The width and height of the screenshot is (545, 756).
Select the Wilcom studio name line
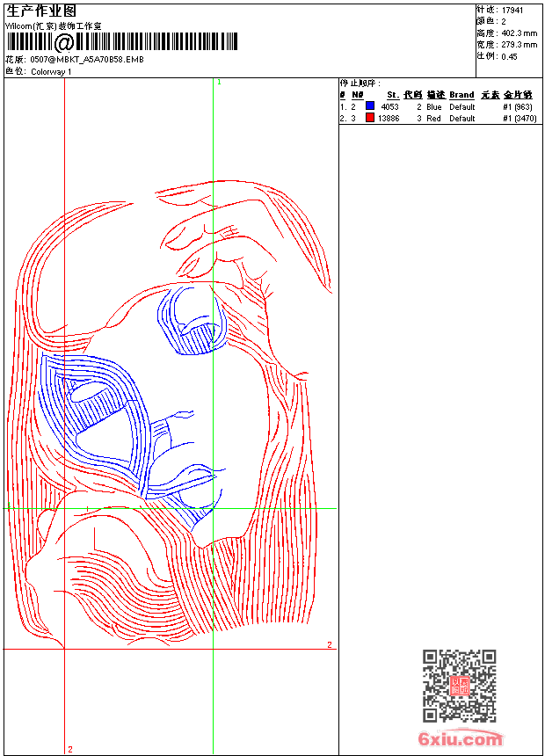(54, 26)
